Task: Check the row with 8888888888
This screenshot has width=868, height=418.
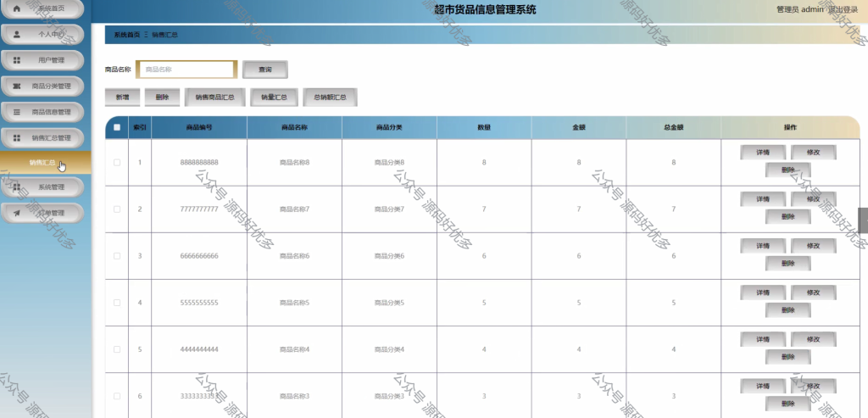Action: click(117, 162)
